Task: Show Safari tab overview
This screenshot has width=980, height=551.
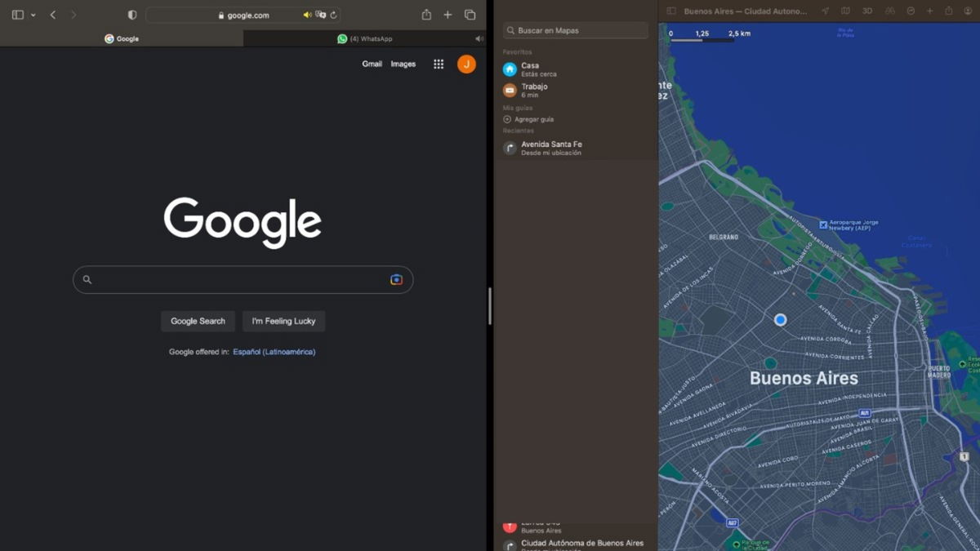Action: point(470,15)
